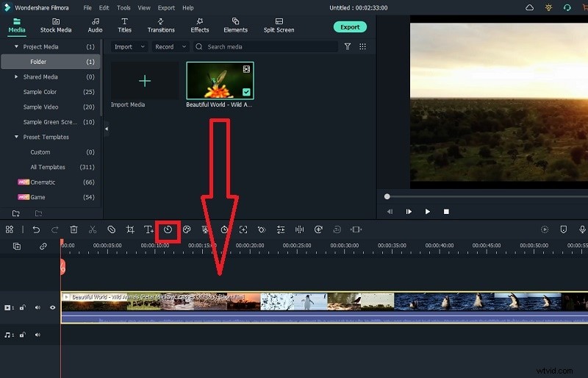Click the microphone voiceover icon
The width and height of the screenshot is (588, 378).
coord(582,229)
